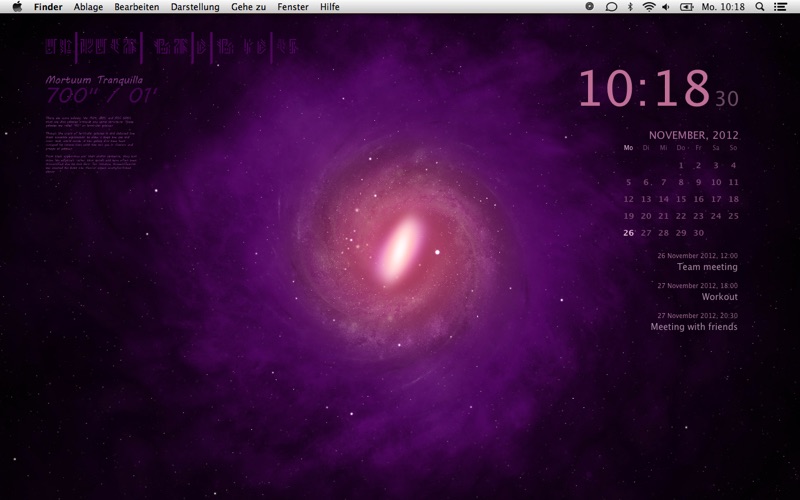Open the Finder menu
The height and width of the screenshot is (500, 800).
coord(48,7)
